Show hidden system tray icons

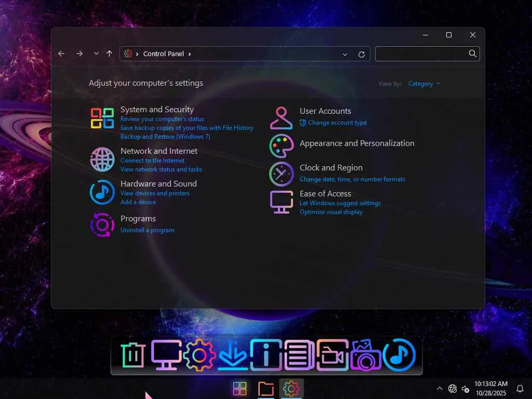point(440,389)
